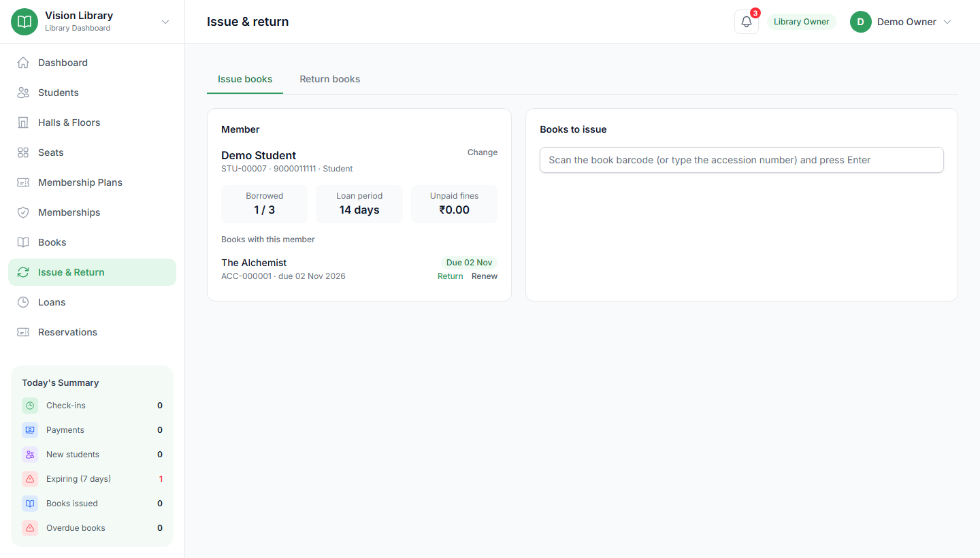Screen dimensions: 980x558
Task: Click the Expiring warning triangle icon
Action: pyautogui.click(x=30, y=479)
